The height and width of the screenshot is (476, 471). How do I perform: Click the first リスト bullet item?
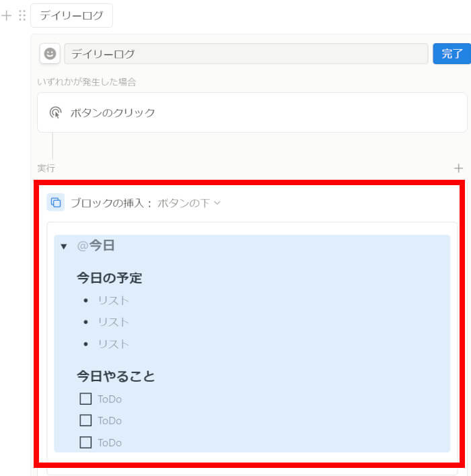coord(113,300)
